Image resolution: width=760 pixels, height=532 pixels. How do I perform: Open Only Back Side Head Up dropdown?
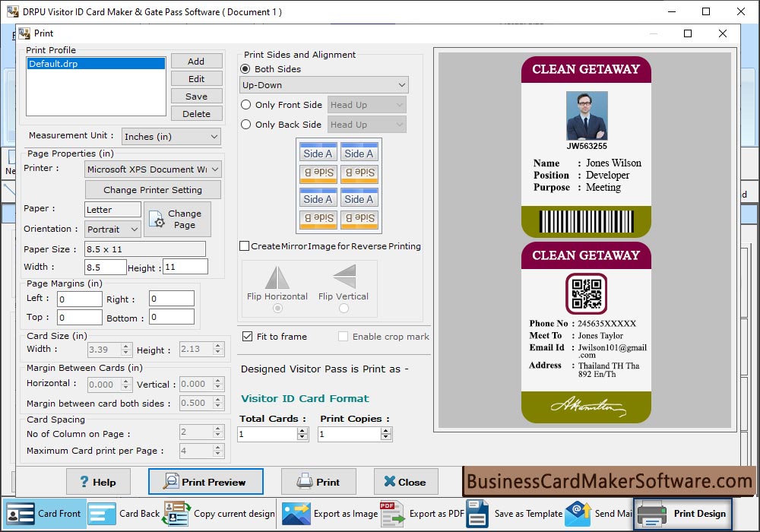tap(367, 125)
